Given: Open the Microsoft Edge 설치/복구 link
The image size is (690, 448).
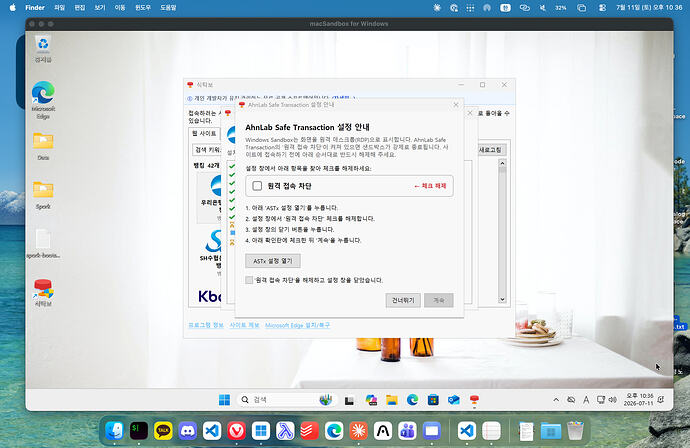Looking at the screenshot, I should click(x=297, y=325).
